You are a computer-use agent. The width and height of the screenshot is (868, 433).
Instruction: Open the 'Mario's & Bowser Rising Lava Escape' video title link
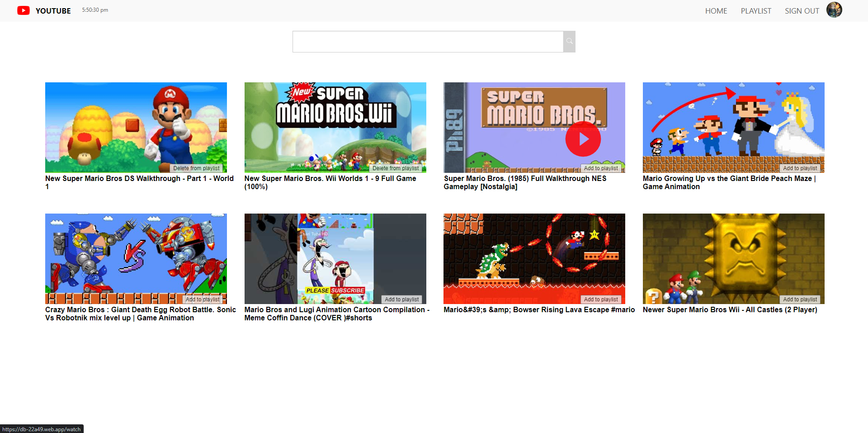click(539, 309)
